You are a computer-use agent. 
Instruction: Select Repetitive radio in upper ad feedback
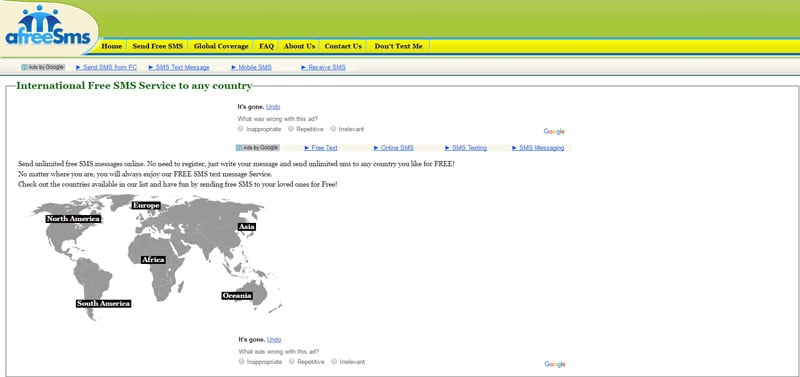291,129
